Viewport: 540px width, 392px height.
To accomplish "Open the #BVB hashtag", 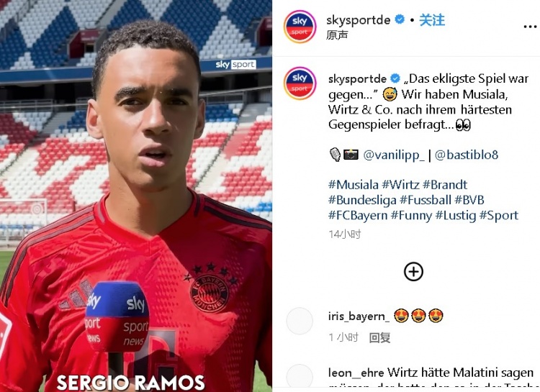I will [469, 200].
